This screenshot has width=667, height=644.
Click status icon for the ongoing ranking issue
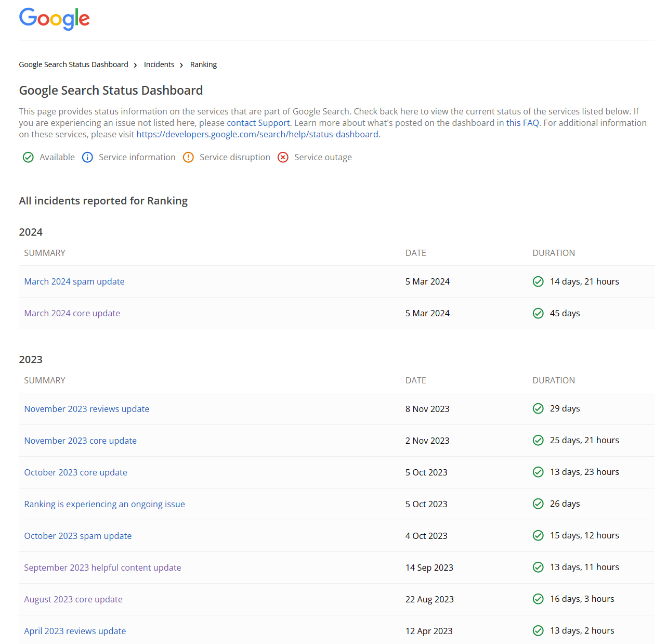click(538, 504)
